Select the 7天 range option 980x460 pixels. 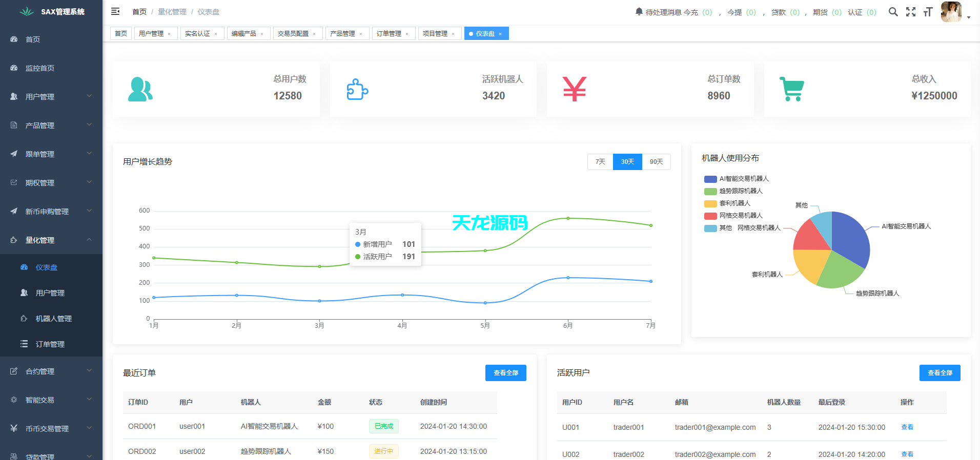(600, 161)
